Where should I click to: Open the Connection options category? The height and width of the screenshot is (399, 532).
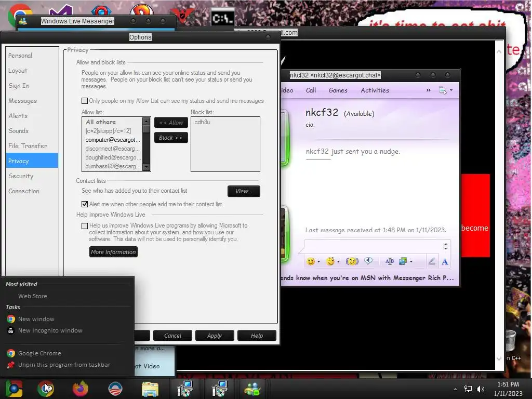[32, 191]
